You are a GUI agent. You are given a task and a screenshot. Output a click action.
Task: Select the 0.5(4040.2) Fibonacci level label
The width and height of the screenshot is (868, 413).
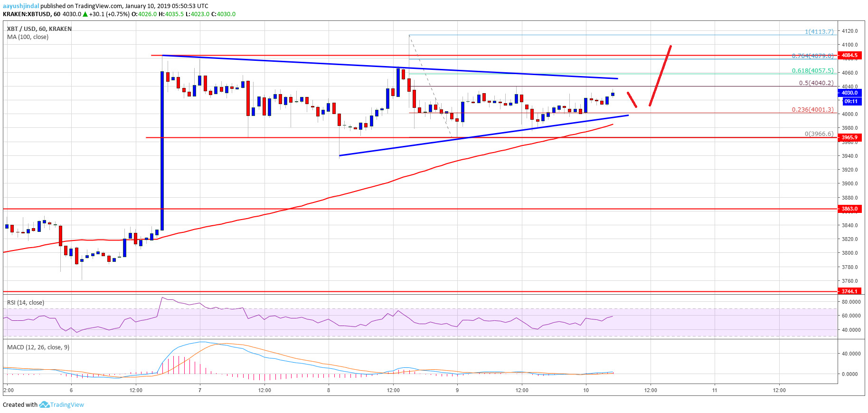(816, 83)
